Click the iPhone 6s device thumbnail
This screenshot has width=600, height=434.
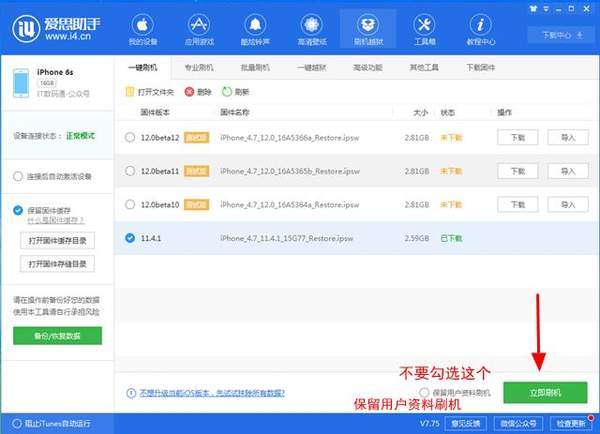point(21,83)
